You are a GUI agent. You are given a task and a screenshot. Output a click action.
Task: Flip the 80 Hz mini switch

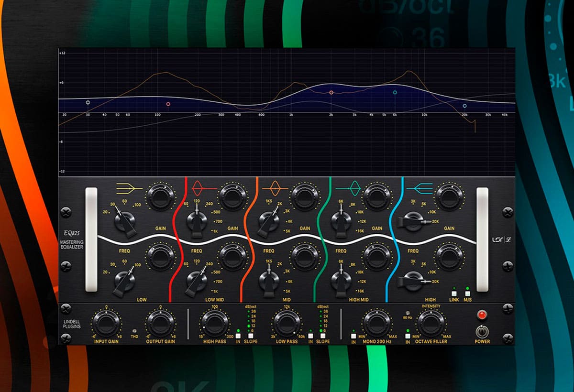pos(407,313)
